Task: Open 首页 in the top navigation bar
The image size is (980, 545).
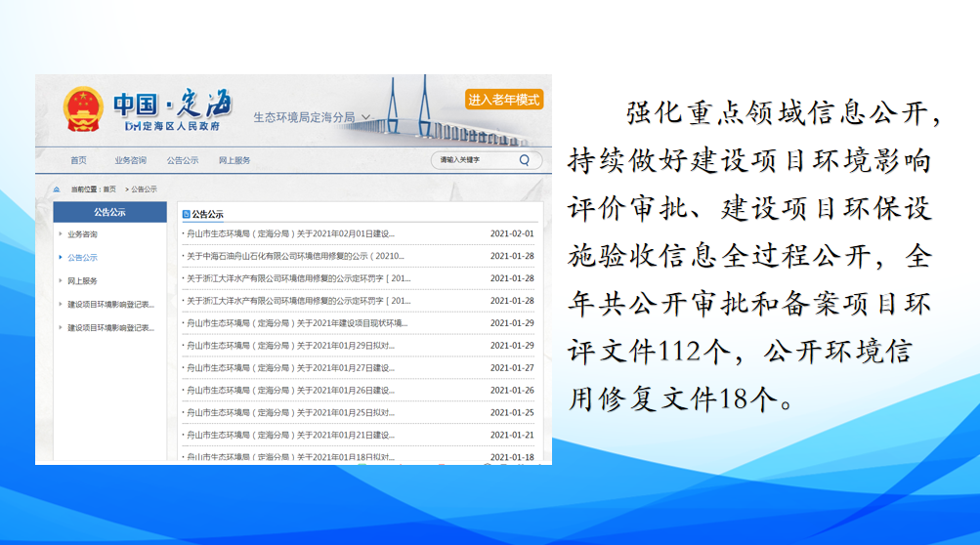Action: point(78,160)
